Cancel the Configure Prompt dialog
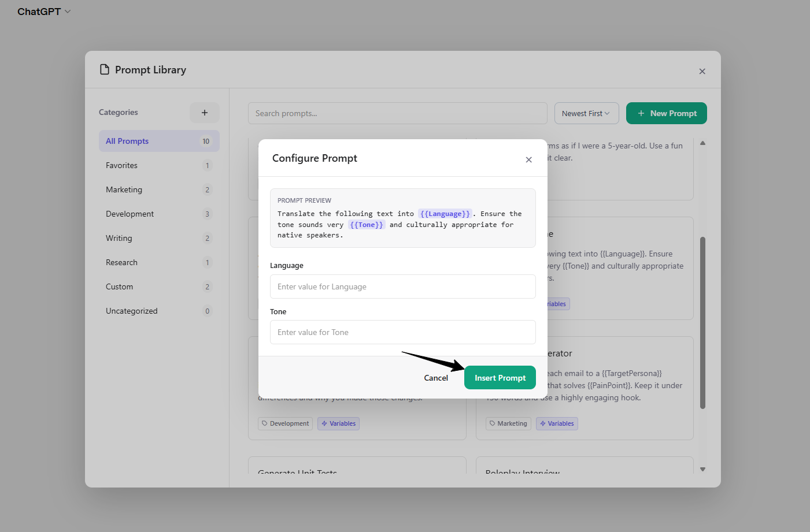810x532 pixels. tap(436, 378)
